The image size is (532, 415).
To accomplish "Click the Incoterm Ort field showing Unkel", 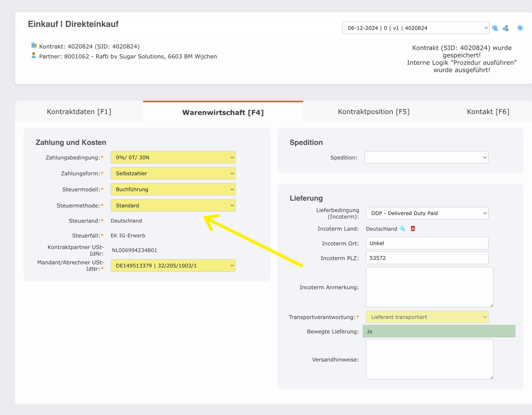I will [x=426, y=243].
